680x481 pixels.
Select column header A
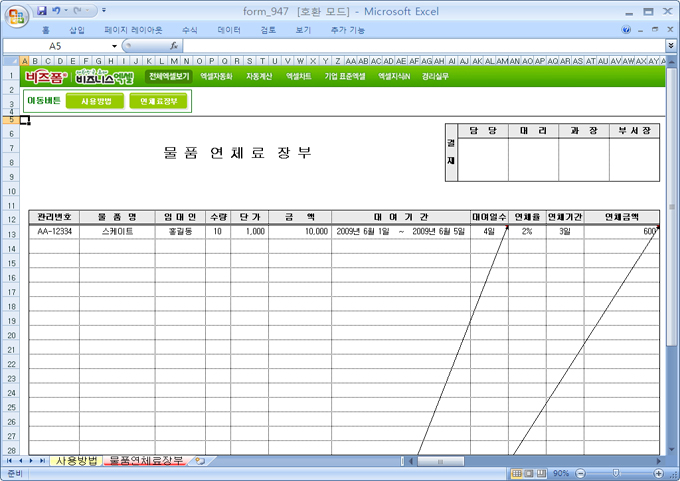(25, 61)
